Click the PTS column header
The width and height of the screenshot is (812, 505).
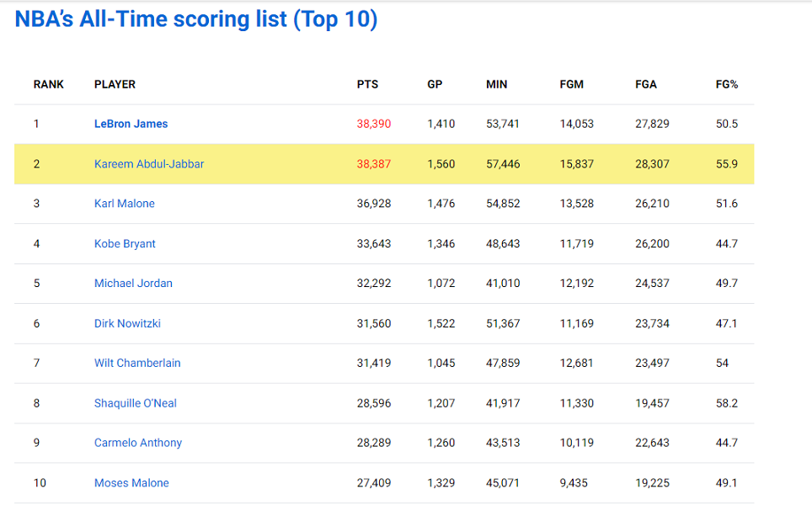point(368,84)
